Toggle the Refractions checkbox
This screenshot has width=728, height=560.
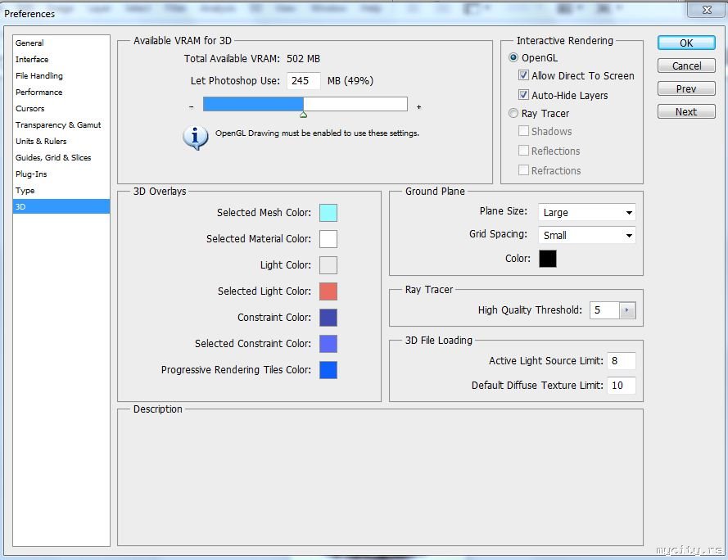coord(523,170)
